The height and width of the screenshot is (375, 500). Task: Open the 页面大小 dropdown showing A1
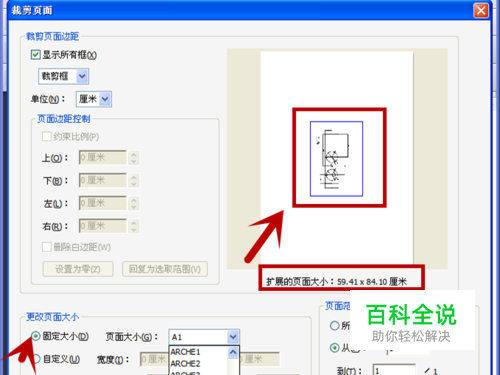(x=204, y=337)
